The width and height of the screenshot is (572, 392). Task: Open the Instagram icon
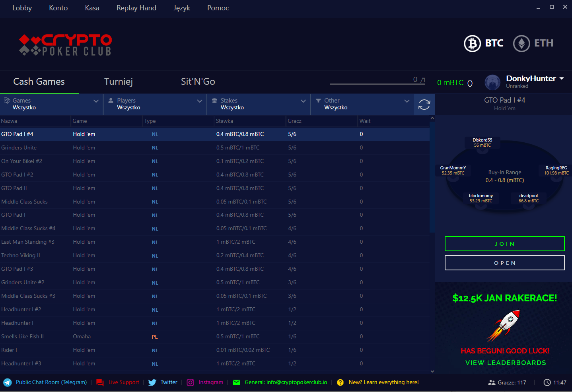[x=191, y=382]
